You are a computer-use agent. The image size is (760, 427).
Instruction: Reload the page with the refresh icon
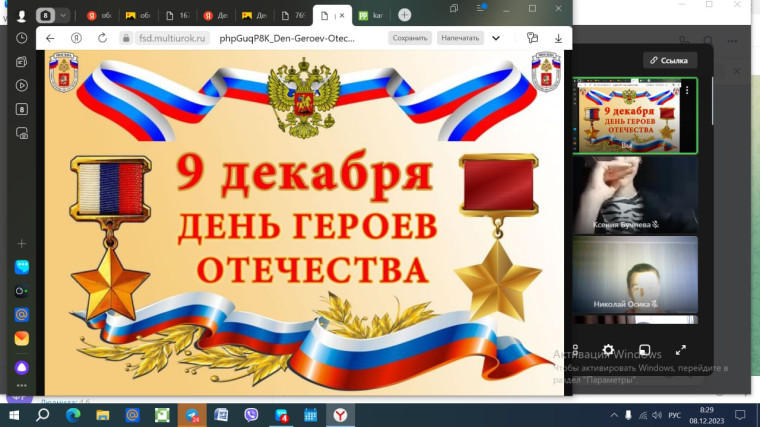point(102,38)
